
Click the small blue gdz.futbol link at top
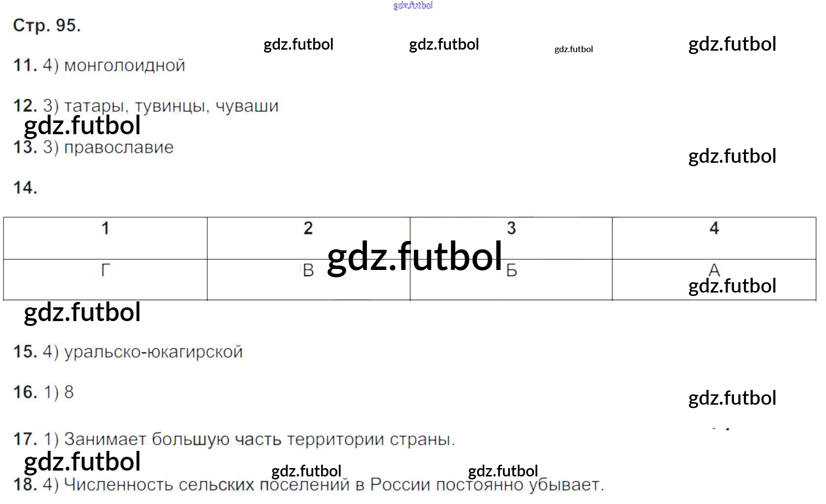click(413, 5)
